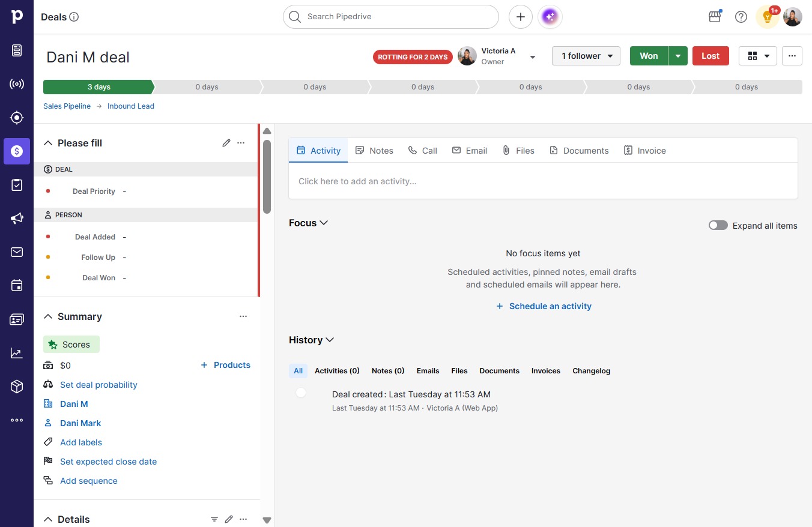Click Set expected close date

tap(108, 462)
